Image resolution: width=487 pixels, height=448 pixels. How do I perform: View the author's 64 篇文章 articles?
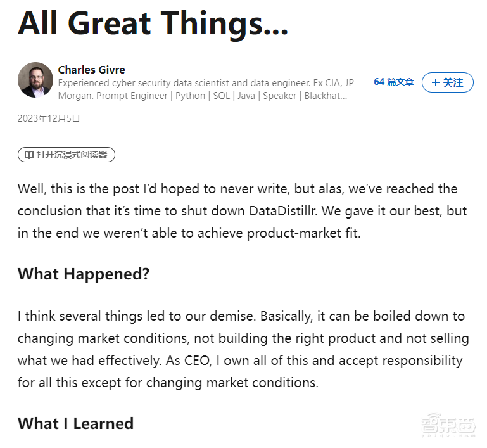(x=393, y=82)
